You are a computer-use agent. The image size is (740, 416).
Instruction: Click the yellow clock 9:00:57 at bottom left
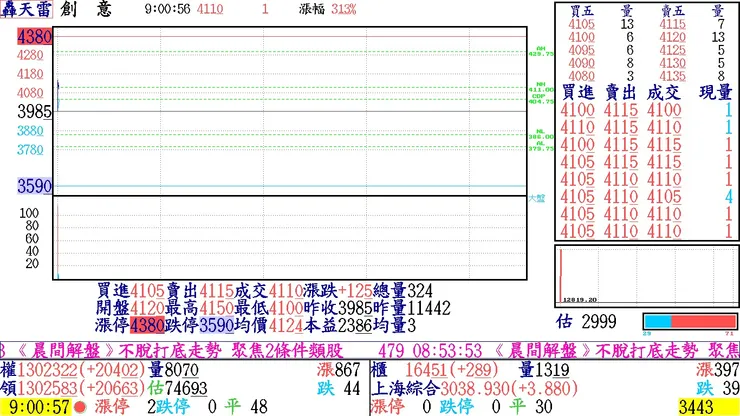pyautogui.click(x=36, y=407)
